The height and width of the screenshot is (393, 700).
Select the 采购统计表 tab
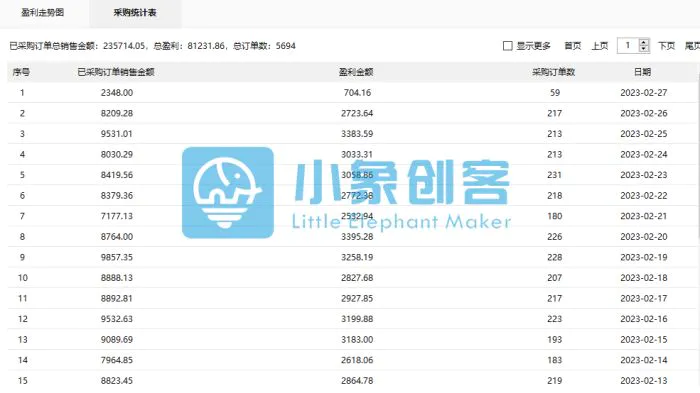pos(135,13)
